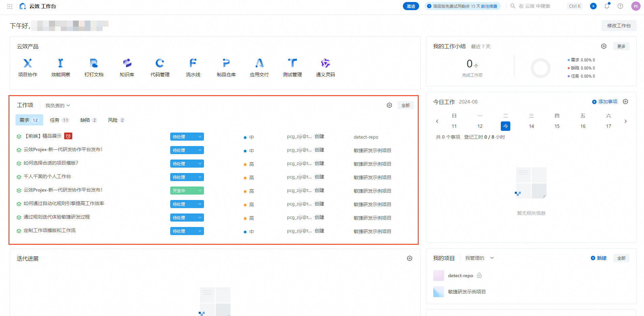The width and height of the screenshot is (644, 316).
Task: Select calendar day 15
Action: pos(557,126)
